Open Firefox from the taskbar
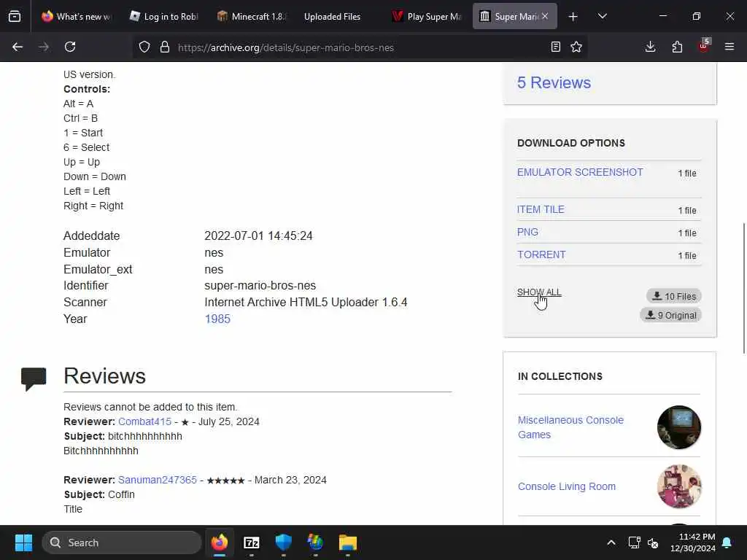This screenshot has height=560, width=747. [220, 542]
